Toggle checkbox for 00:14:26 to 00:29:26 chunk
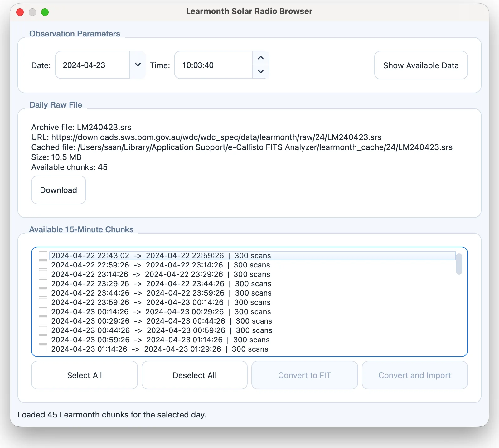 (x=43, y=311)
